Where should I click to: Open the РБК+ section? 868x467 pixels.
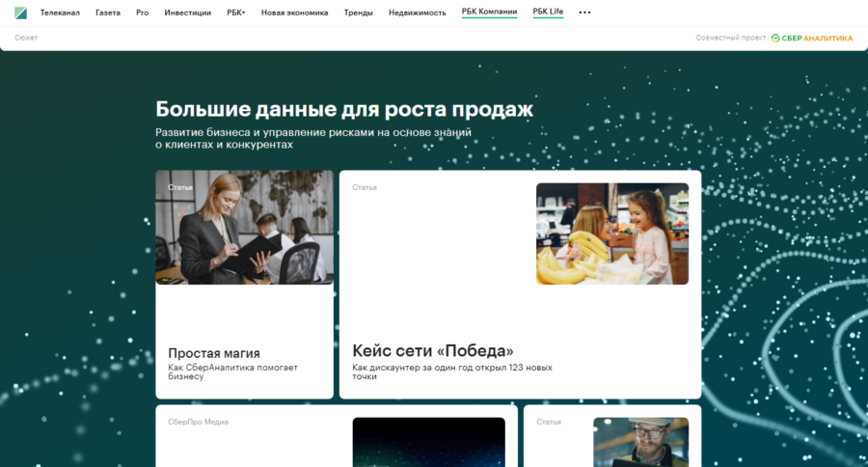point(236,13)
